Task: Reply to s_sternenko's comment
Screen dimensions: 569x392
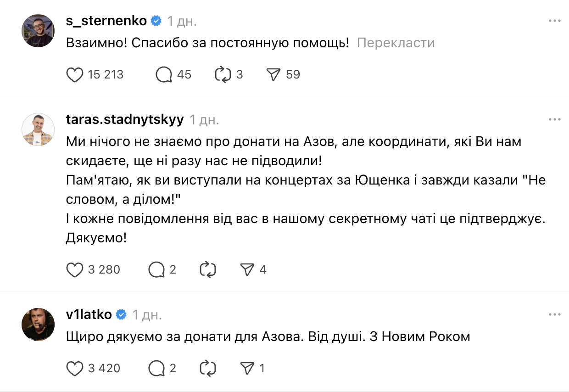Action: [x=164, y=75]
